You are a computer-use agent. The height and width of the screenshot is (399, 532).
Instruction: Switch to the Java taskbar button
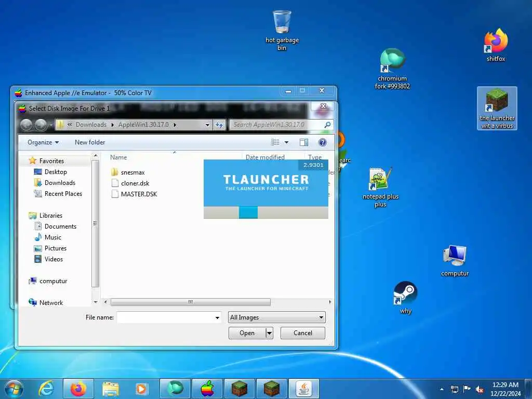click(x=303, y=389)
